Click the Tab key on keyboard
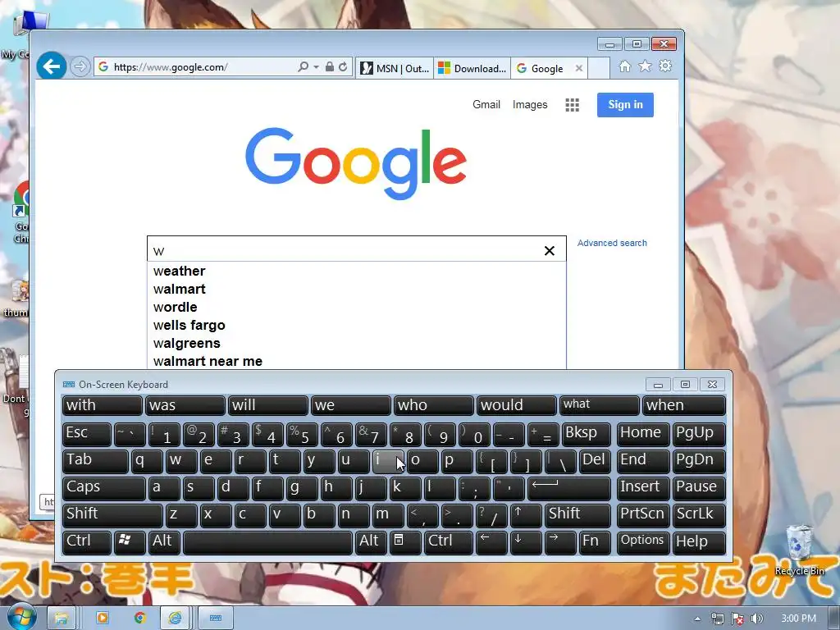The height and width of the screenshot is (630, 840). coord(95,461)
